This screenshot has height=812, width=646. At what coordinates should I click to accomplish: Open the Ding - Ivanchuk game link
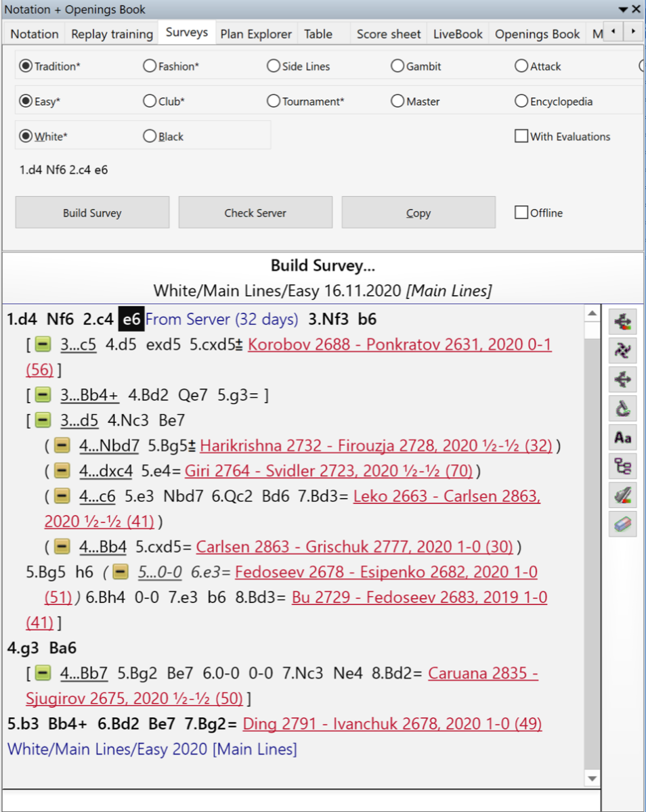click(x=392, y=724)
